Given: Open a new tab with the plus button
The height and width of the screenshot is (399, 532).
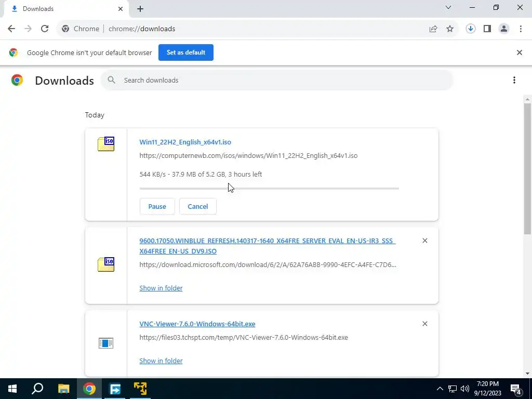Looking at the screenshot, I should tap(140, 9).
